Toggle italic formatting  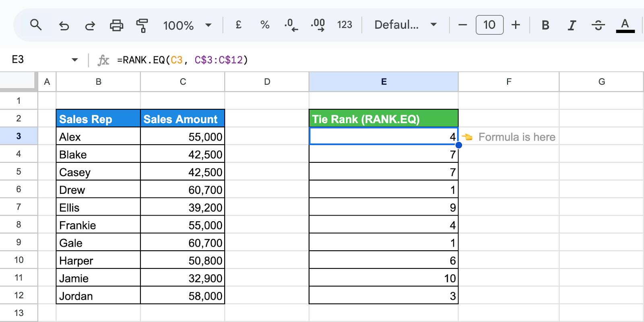[572, 25]
